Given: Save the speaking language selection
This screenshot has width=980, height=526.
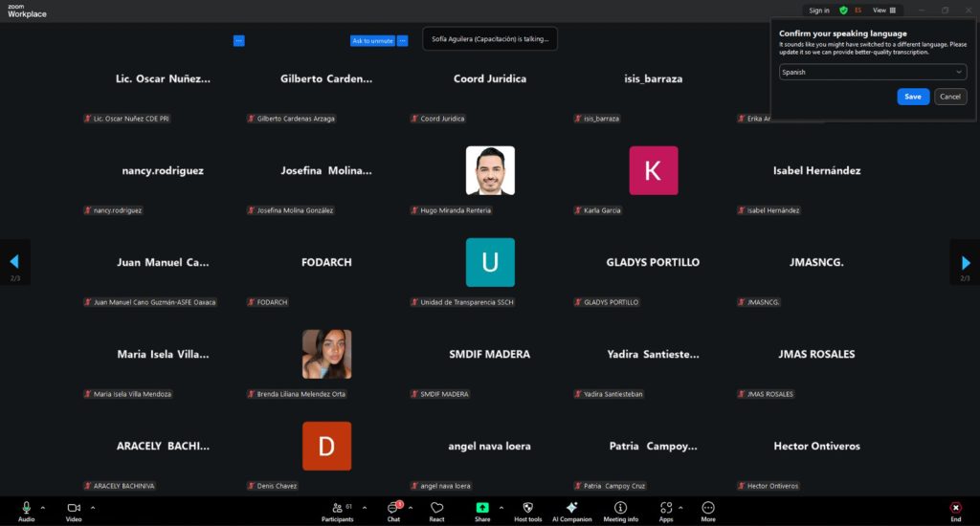Looking at the screenshot, I should pos(913,97).
